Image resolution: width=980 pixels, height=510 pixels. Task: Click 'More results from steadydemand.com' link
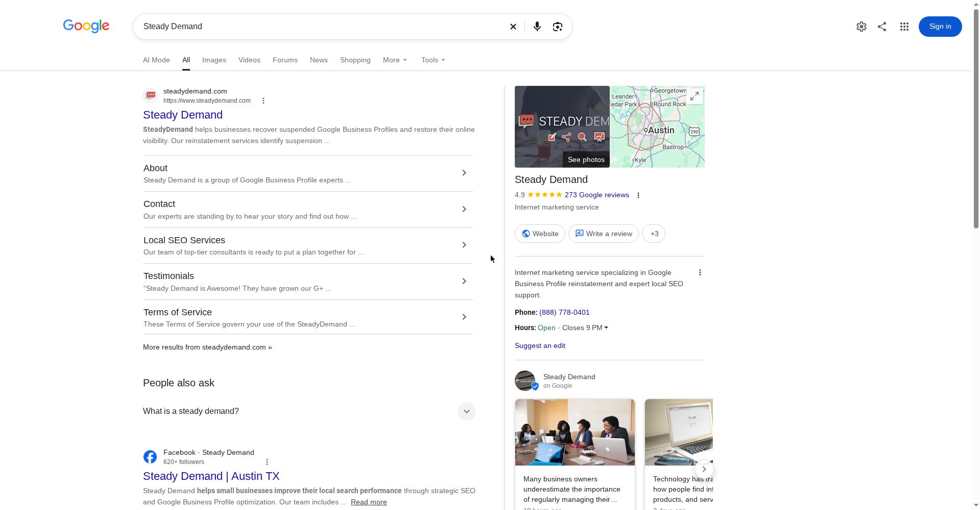207,347
